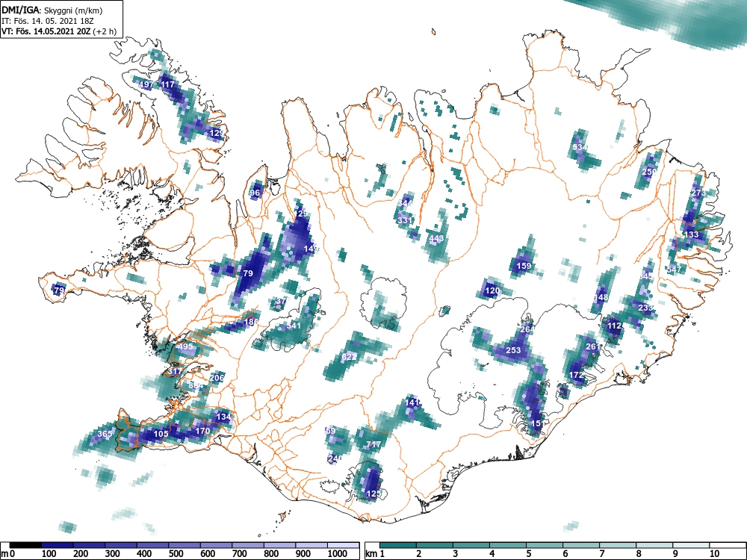Click the visibility value 273 on the east coast
This screenshot has width=747, height=560.
tap(698, 193)
